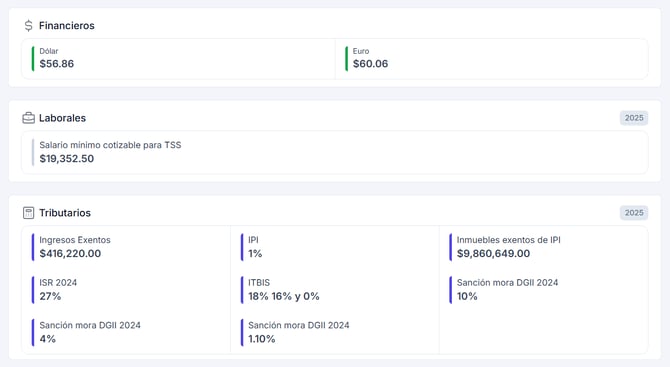Click Sanción mora DGII 2024 1.10% entry
Viewport: 670px width, 367px height.
[295, 332]
